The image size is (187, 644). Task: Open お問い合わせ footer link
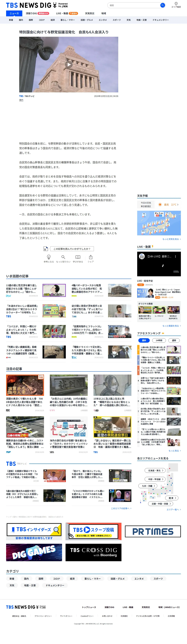107,616
